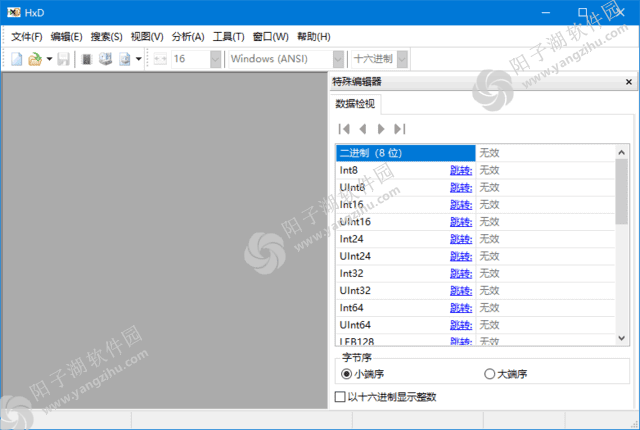Open the 窗口(W) menu
The image size is (640, 430).
[270, 37]
